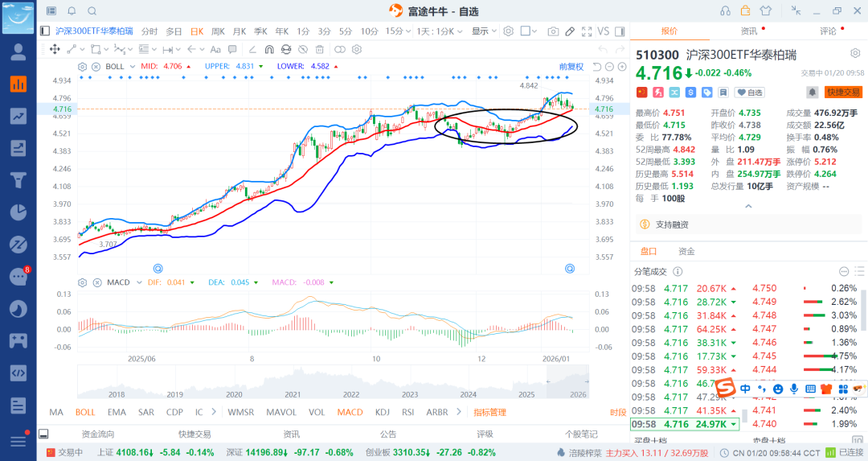Click the VS compare icon
The image size is (868, 461).
pyautogui.click(x=604, y=31)
